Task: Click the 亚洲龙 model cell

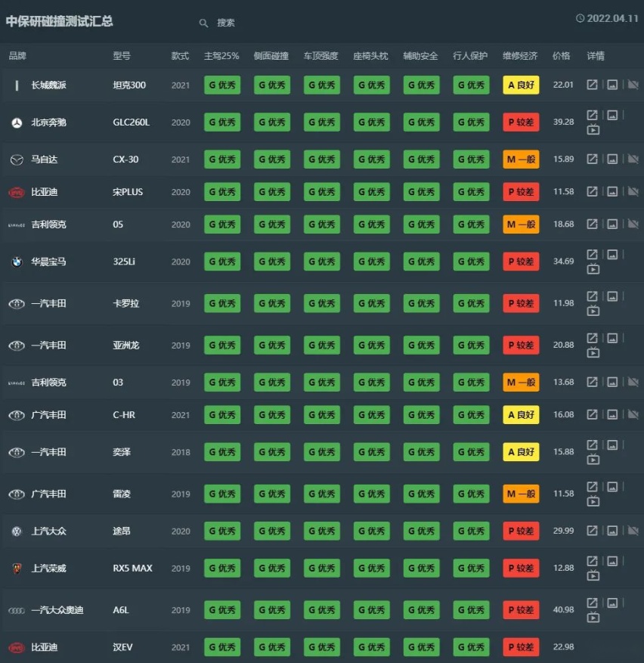Action: [x=126, y=345]
